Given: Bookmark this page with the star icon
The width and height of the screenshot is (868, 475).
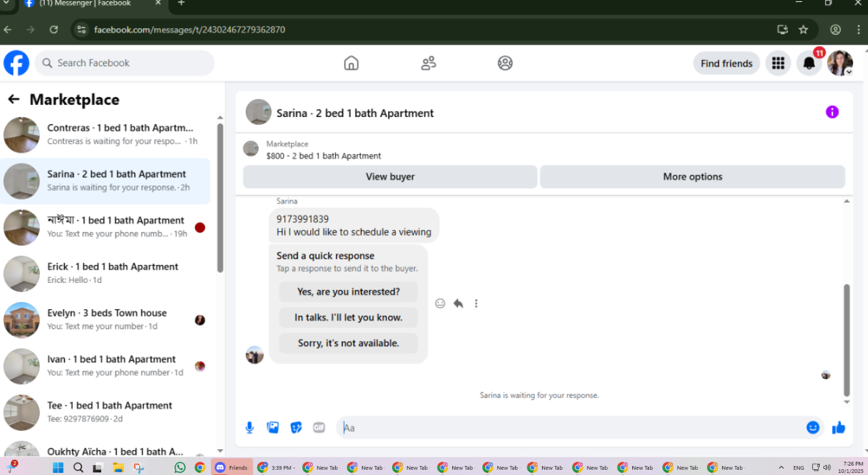Looking at the screenshot, I should (x=803, y=30).
